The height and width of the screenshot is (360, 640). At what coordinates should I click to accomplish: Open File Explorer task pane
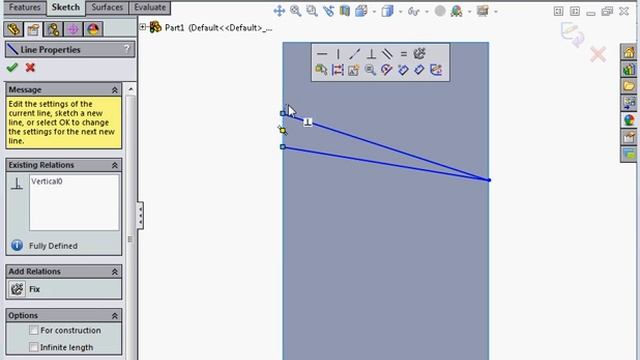(x=629, y=86)
